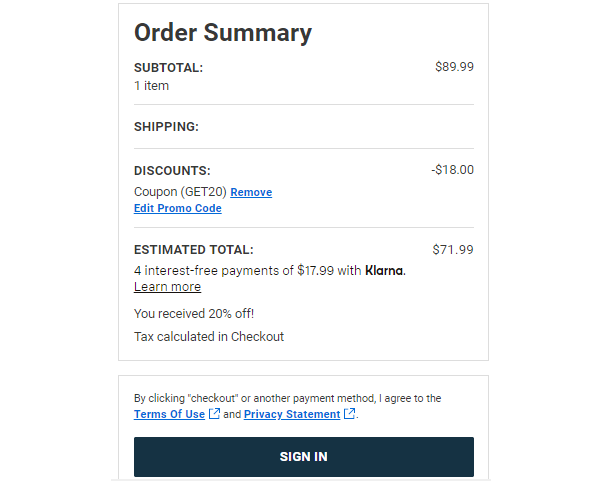Click the $71.99 estimated total amount
The image size is (601, 481).
(453, 250)
